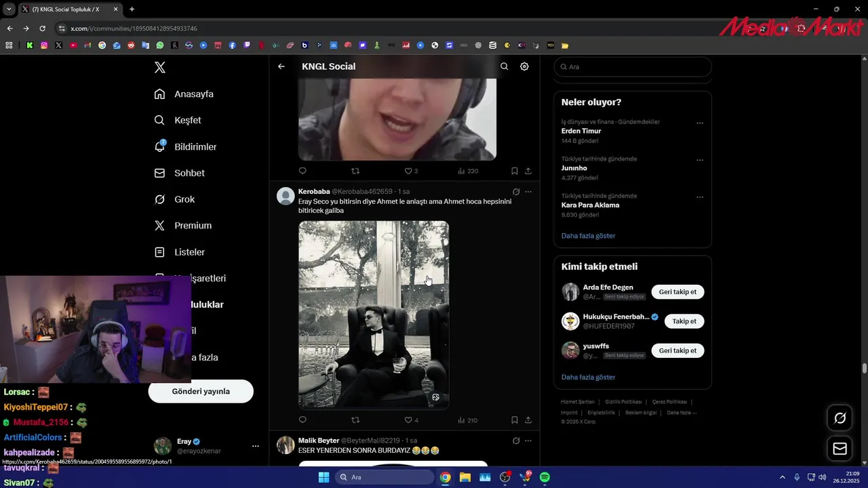Image resolution: width=868 pixels, height=488 pixels.
Task: Share Kerobaba's post
Action: (528, 420)
